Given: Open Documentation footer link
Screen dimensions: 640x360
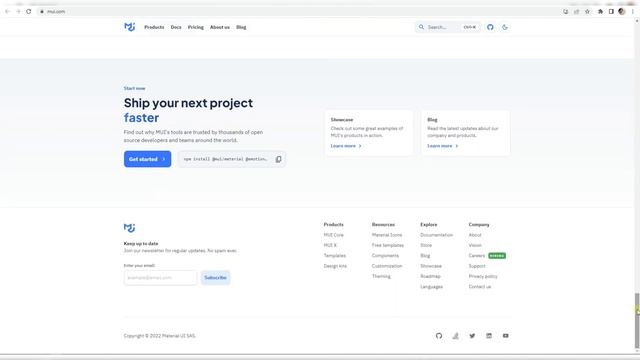Looking at the screenshot, I should pos(436,235).
